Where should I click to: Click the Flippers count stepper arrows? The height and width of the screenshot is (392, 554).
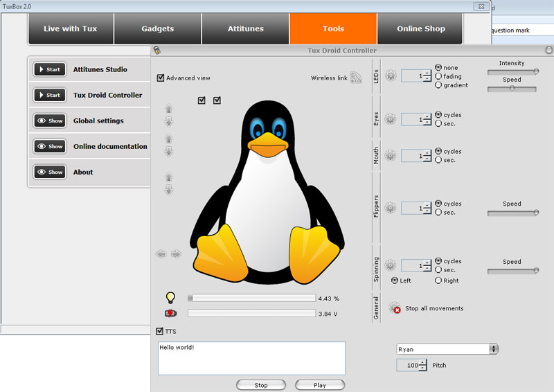427,208
